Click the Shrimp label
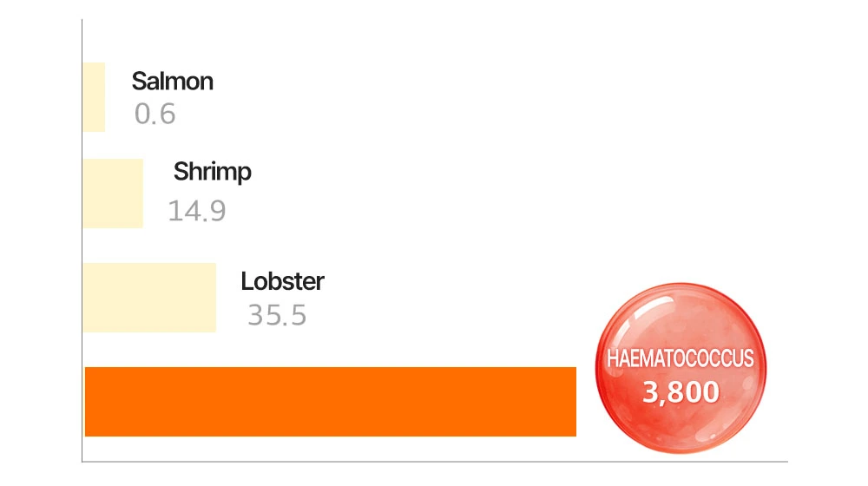This screenshot has height=486, width=868. (x=213, y=172)
